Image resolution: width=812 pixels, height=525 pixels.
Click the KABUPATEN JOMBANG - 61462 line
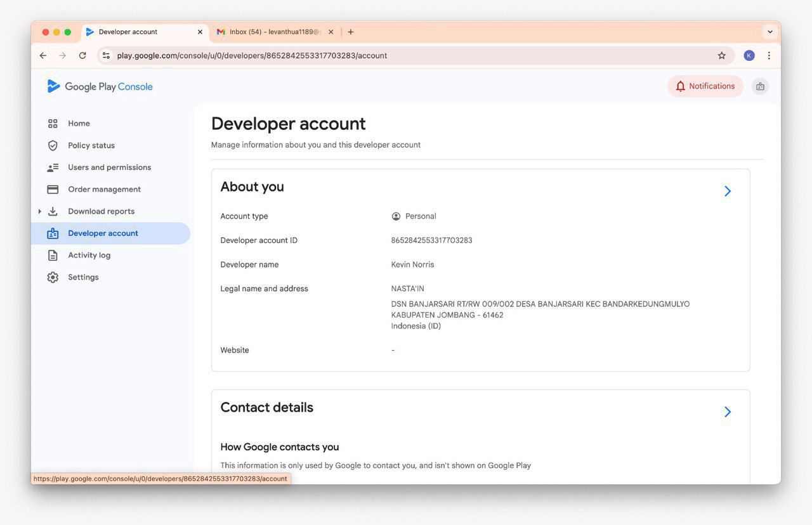tap(447, 315)
